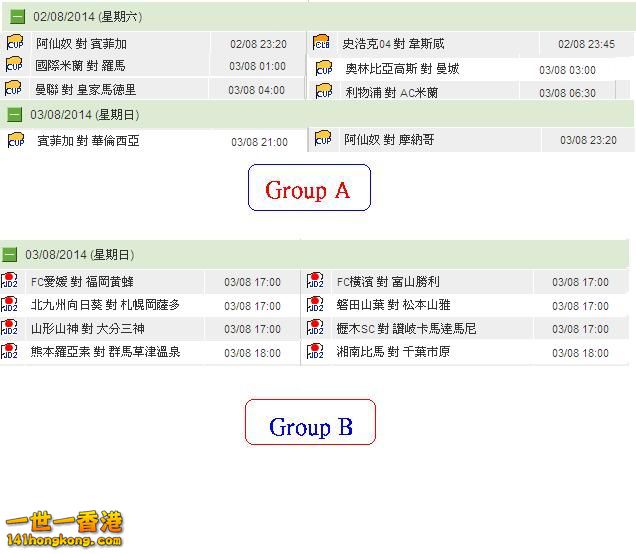Screen dimensions: 636x554
Task: Open the match 奧林比亞高斯 對 曼城
Action: coord(402,69)
